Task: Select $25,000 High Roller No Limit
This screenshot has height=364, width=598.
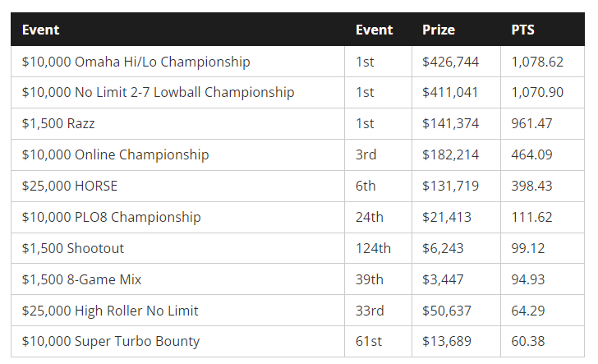Action: [110, 311]
